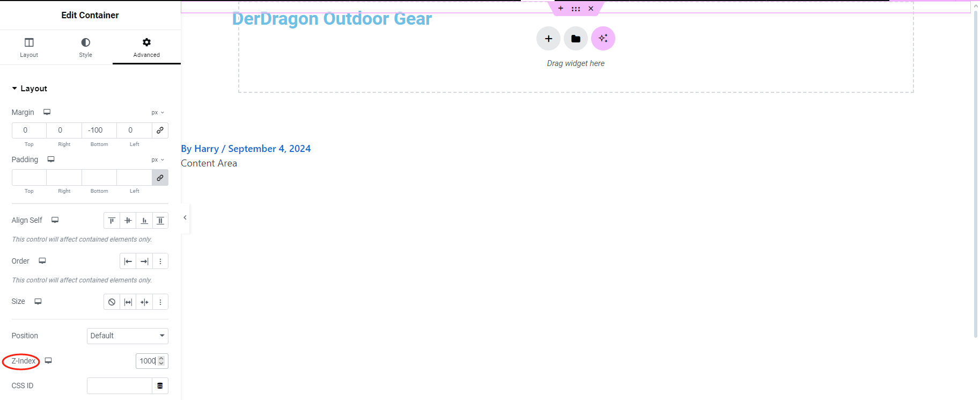Unlink the Padding values
The width and height of the screenshot is (980, 400).
(x=160, y=178)
